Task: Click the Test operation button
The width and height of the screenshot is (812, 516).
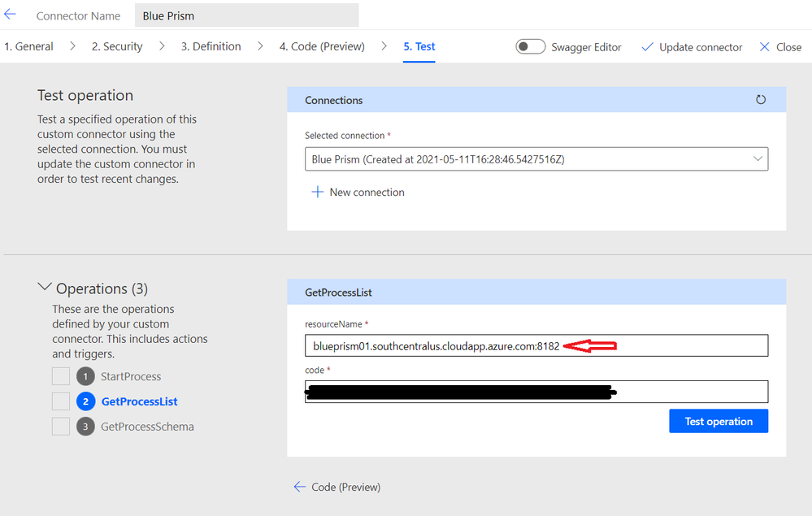Action: (x=719, y=421)
